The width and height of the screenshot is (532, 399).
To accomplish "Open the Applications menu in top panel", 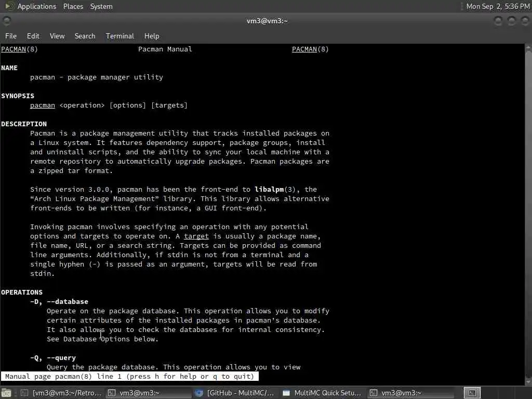I will (x=37, y=6).
